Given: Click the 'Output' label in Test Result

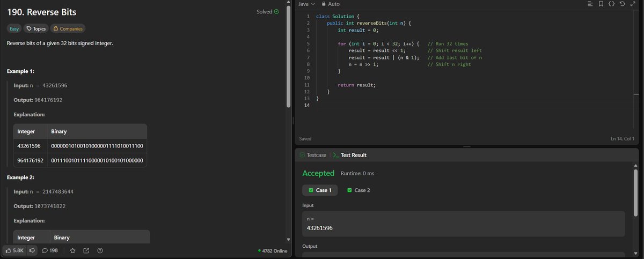Looking at the screenshot, I should pyautogui.click(x=310, y=246).
